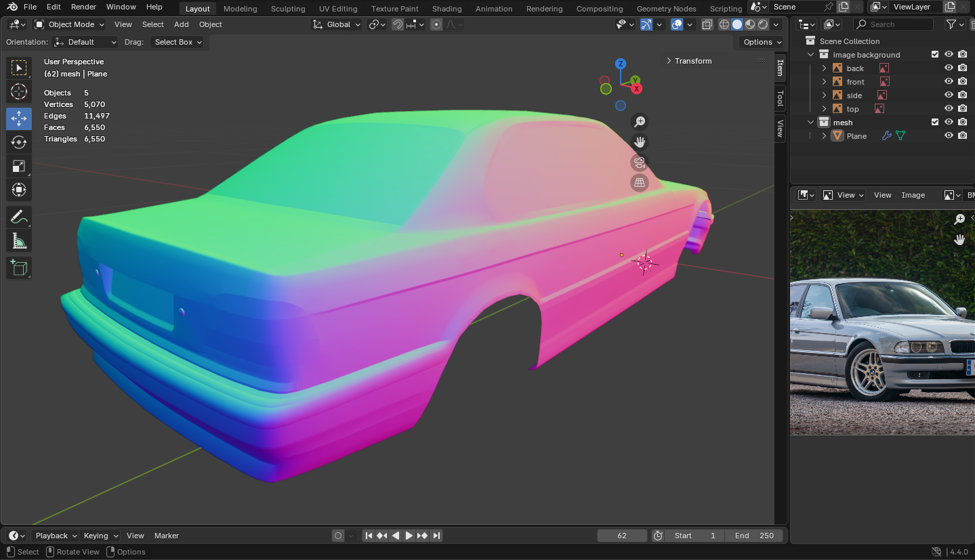Click the blue Z axis gizmo handle
Viewport: 975px width, 560px height.
[x=621, y=64]
